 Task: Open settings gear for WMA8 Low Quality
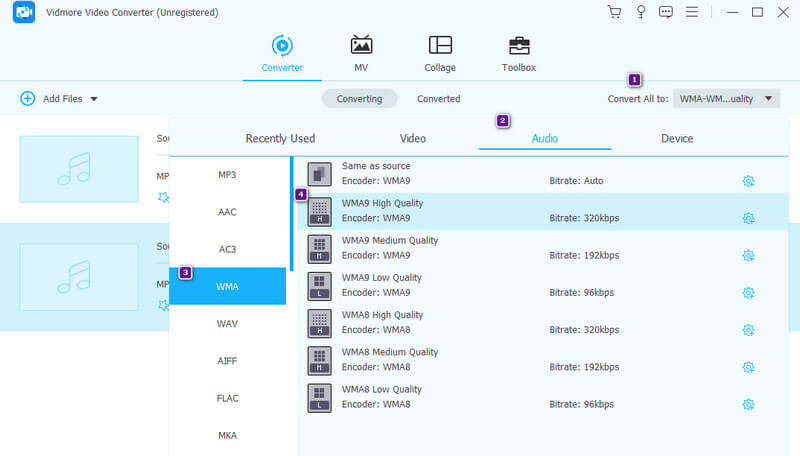point(748,404)
